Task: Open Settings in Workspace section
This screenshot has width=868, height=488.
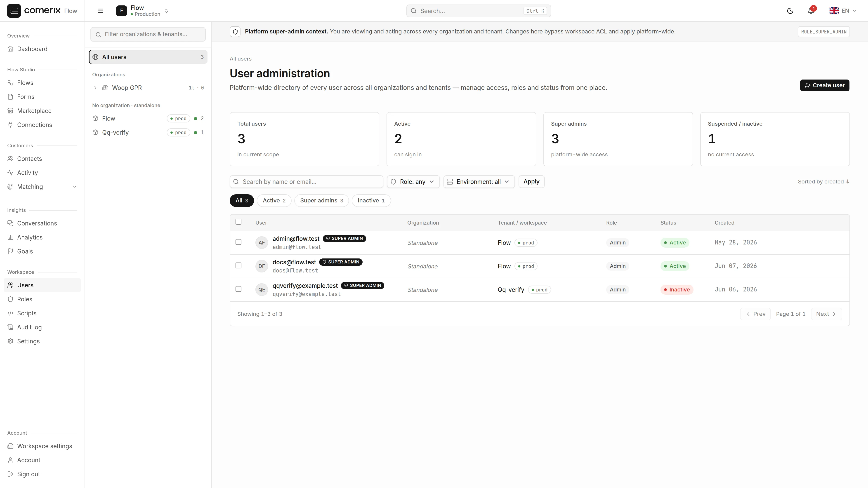Action: [42, 341]
